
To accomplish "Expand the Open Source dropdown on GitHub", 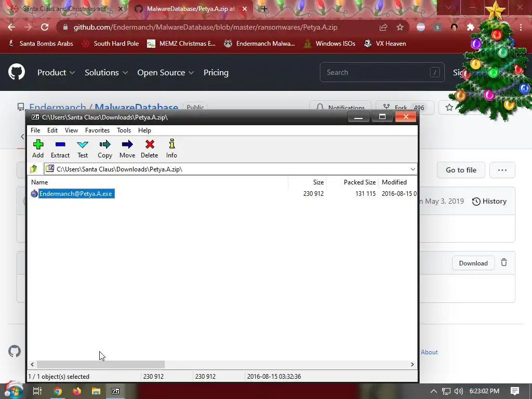I will pyautogui.click(x=166, y=73).
